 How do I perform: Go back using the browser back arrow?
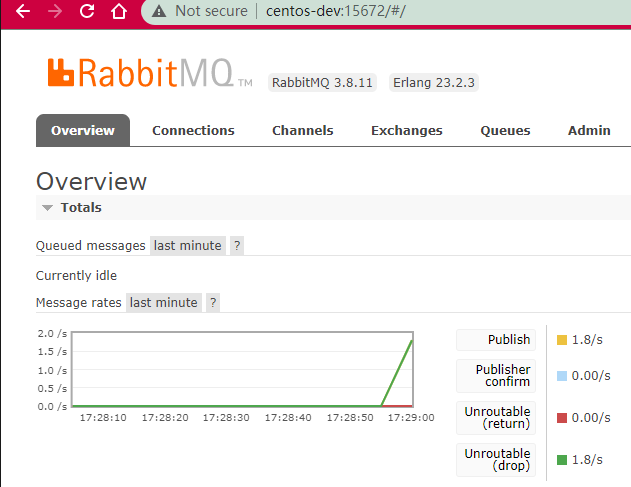(23, 11)
